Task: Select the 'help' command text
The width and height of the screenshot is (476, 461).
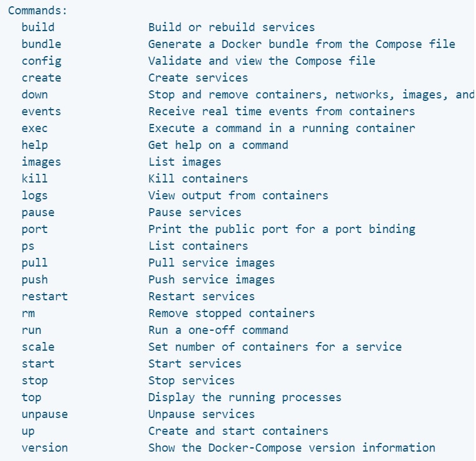Action: click(x=34, y=145)
